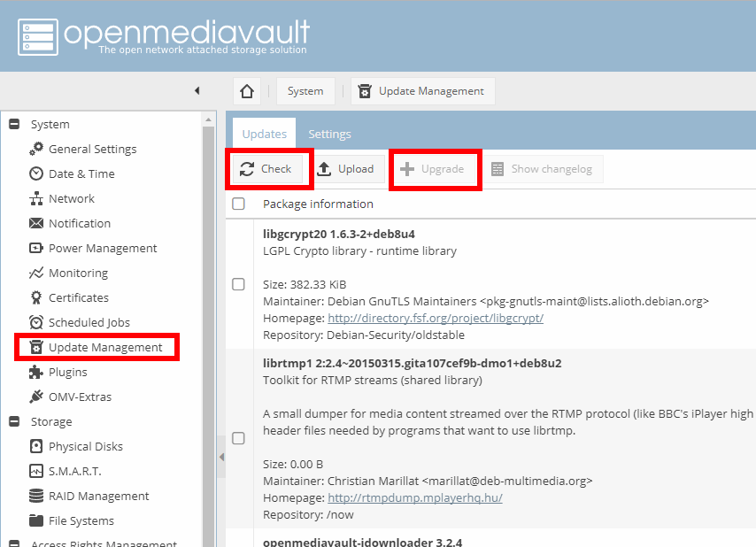The width and height of the screenshot is (756, 547).
Task: Click the Update Management sidebar icon
Action: (36, 347)
